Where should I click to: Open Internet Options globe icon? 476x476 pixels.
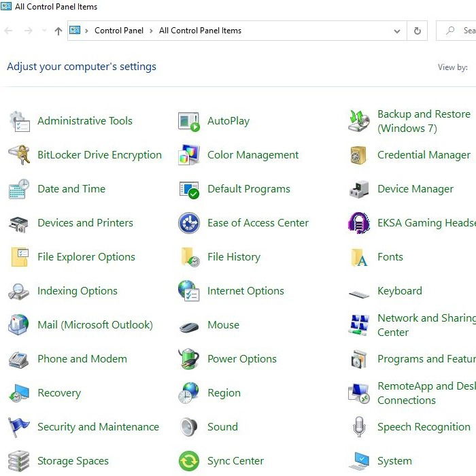coord(189,291)
